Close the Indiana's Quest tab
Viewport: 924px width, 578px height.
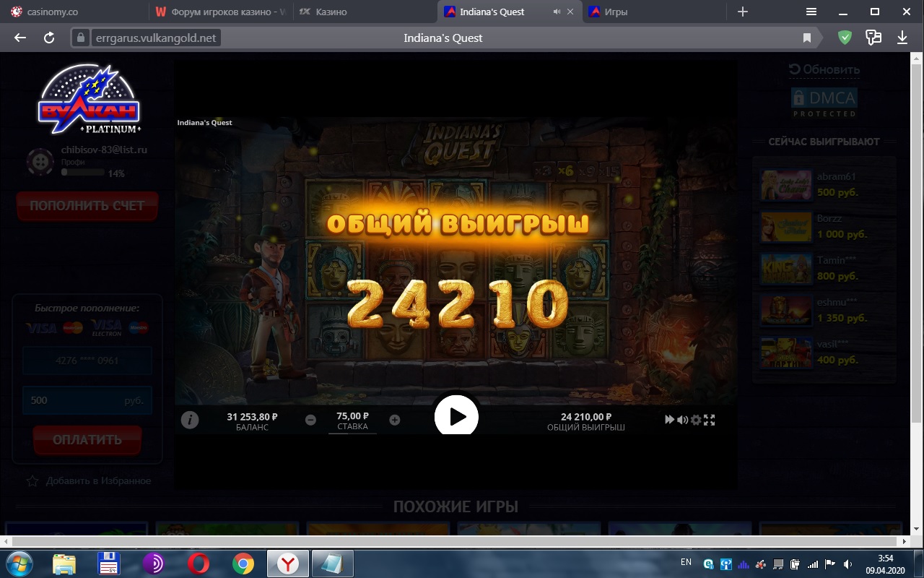tap(571, 12)
